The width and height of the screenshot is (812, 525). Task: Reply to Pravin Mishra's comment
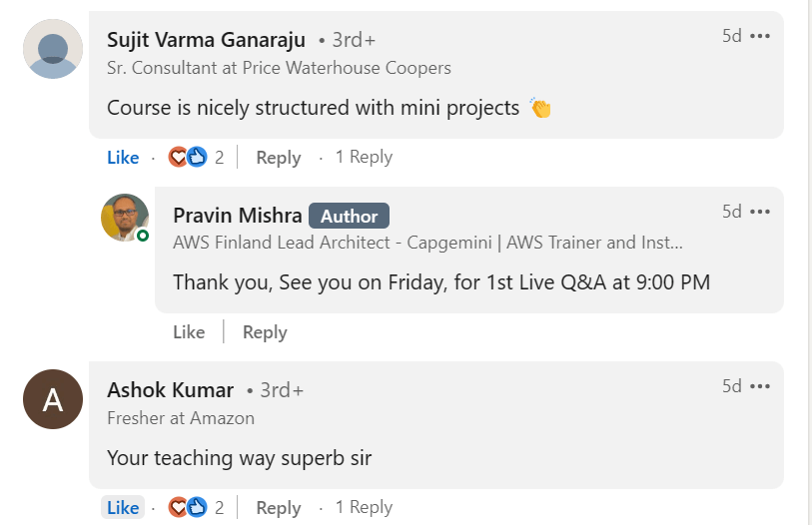(x=265, y=332)
